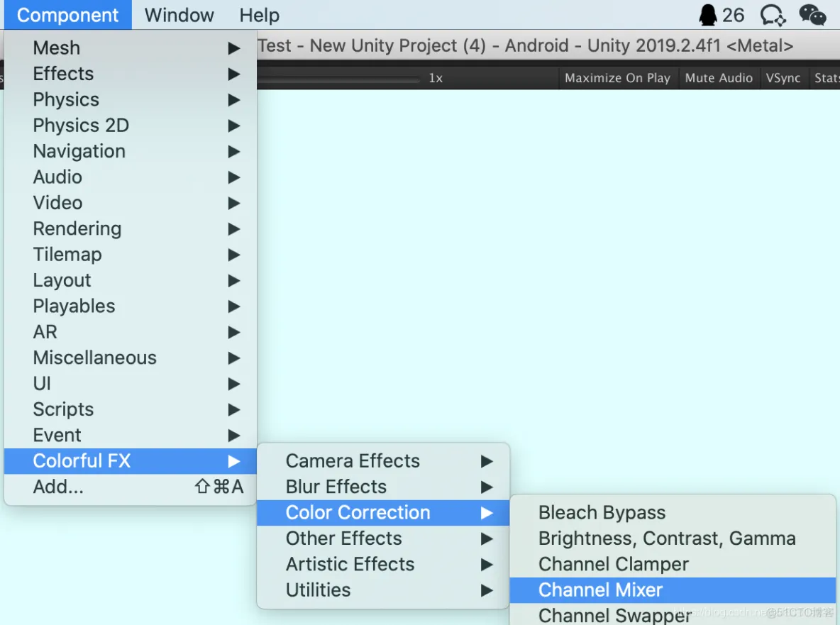Toggle Mute Audio in Game view

tap(719, 77)
